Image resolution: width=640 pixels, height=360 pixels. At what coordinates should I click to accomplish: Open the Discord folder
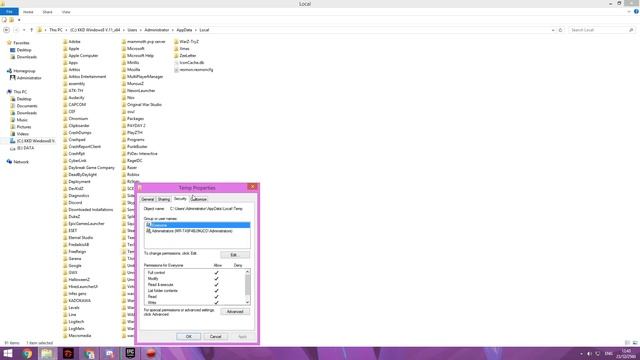point(73,202)
